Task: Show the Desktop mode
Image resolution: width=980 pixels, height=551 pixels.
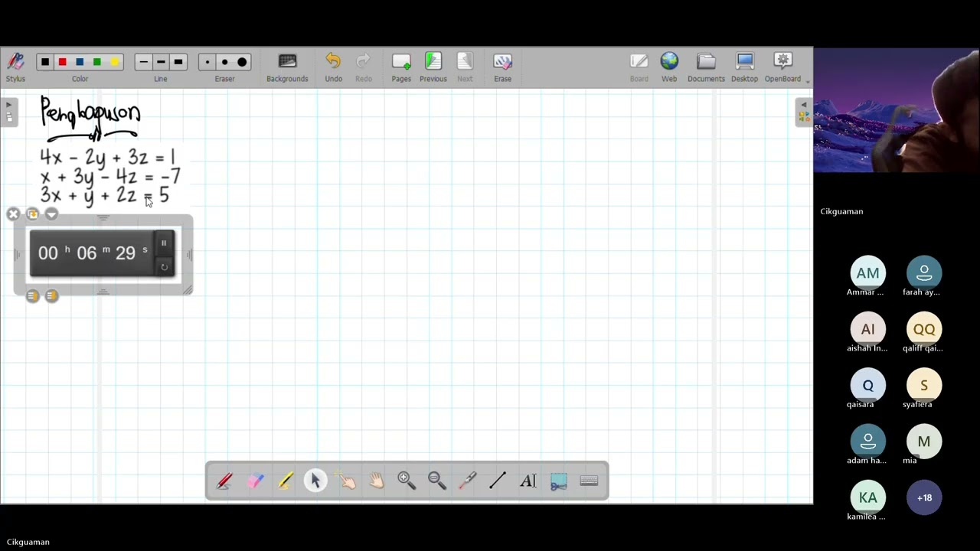Action: pyautogui.click(x=744, y=67)
